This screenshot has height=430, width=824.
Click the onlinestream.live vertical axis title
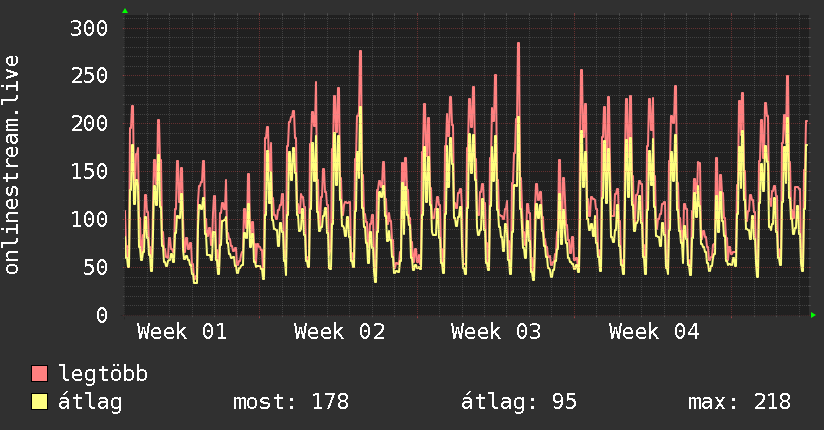click(12, 165)
